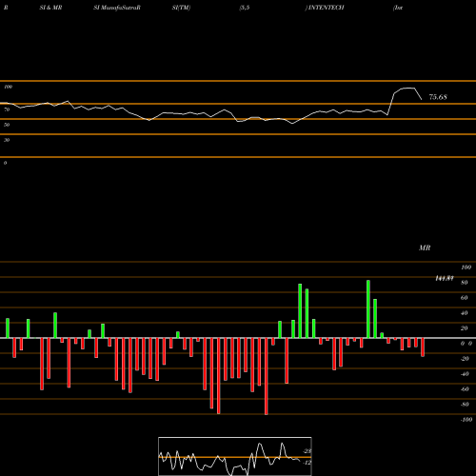Click the RSI axis label 50
476x476 pixels.
click(x=7, y=125)
